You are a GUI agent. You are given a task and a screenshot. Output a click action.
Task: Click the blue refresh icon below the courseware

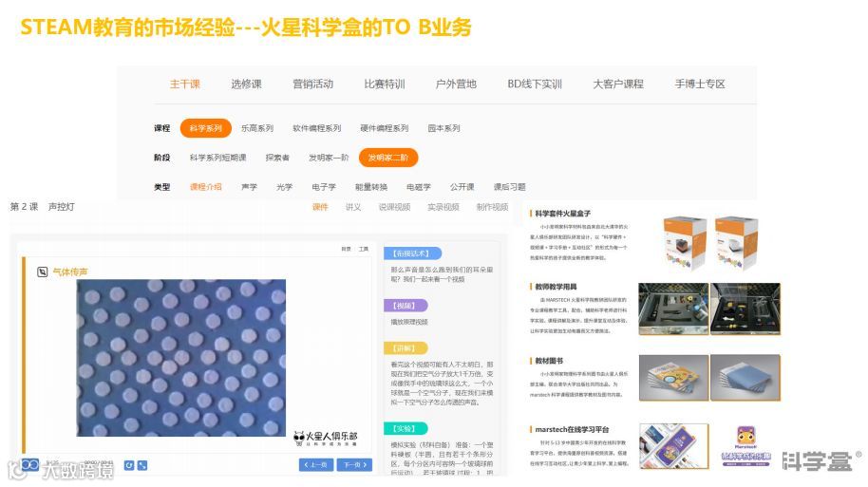(x=129, y=465)
